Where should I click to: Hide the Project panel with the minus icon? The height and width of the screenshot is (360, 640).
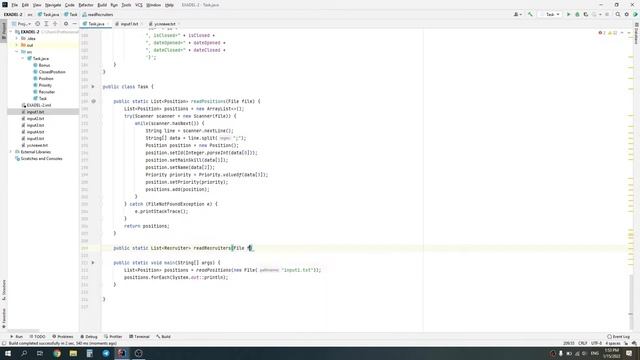(74, 24)
